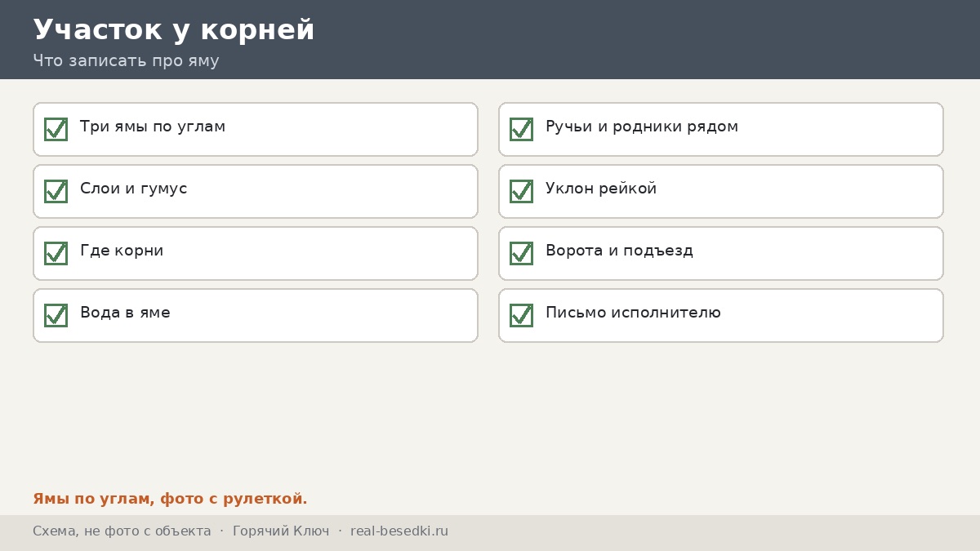Screen dimensions: 980x551
Task: Uncheck the «Ворота и подъезд» checkbox
Action: click(x=521, y=253)
